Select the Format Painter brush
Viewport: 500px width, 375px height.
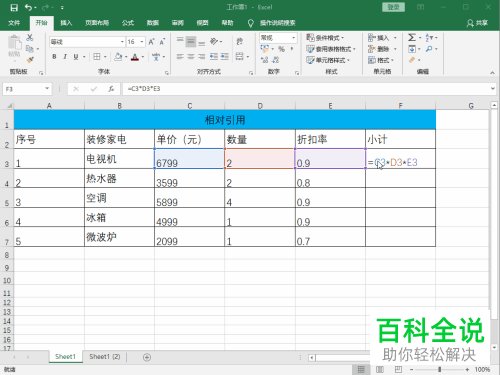pos(30,60)
